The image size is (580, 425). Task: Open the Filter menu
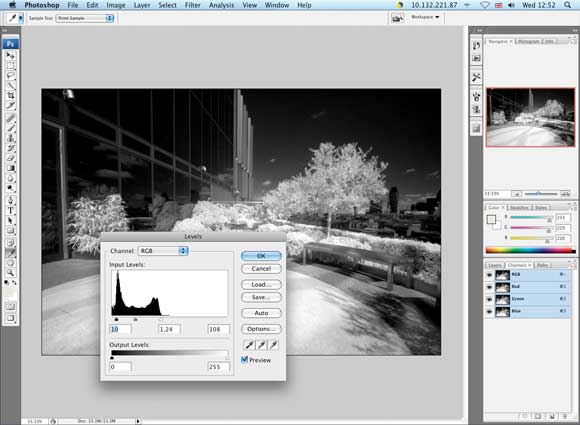pos(192,5)
